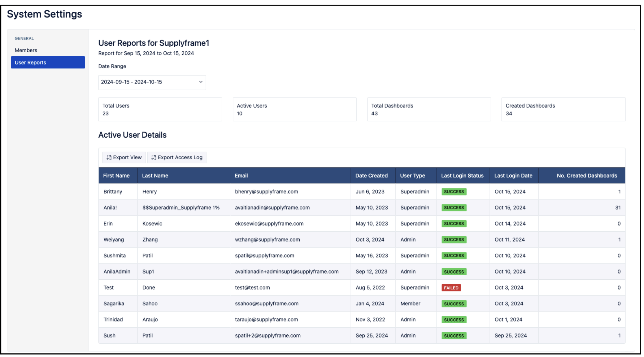This screenshot has height=357, width=644.
Task: Open the Date Range dropdown chevron
Action: tap(201, 82)
